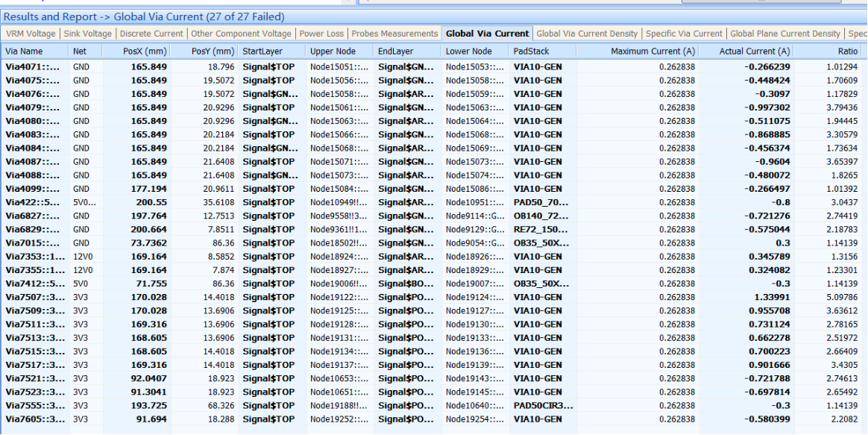Click the Upper Node column header
868x435 pixels.
click(339, 51)
